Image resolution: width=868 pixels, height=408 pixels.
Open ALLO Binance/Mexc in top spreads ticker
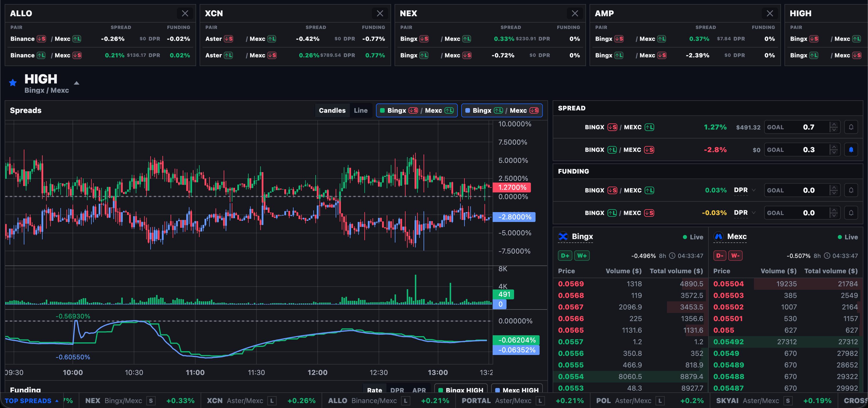tap(388, 400)
